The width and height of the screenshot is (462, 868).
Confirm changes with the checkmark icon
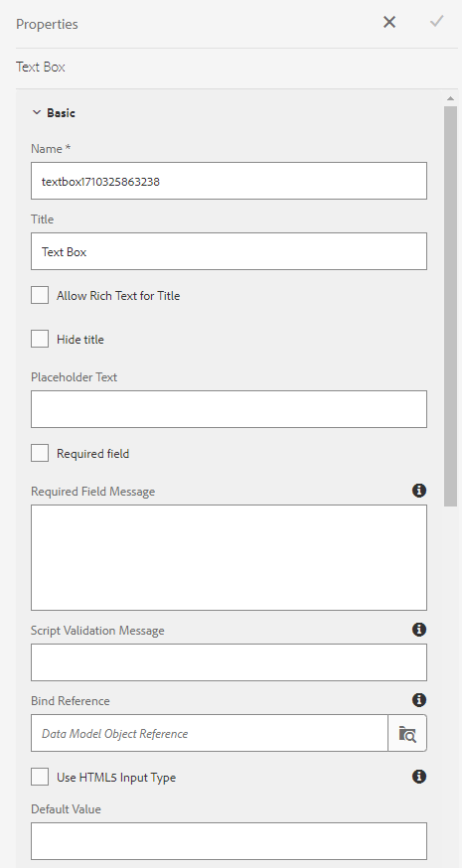tap(436, 22)
